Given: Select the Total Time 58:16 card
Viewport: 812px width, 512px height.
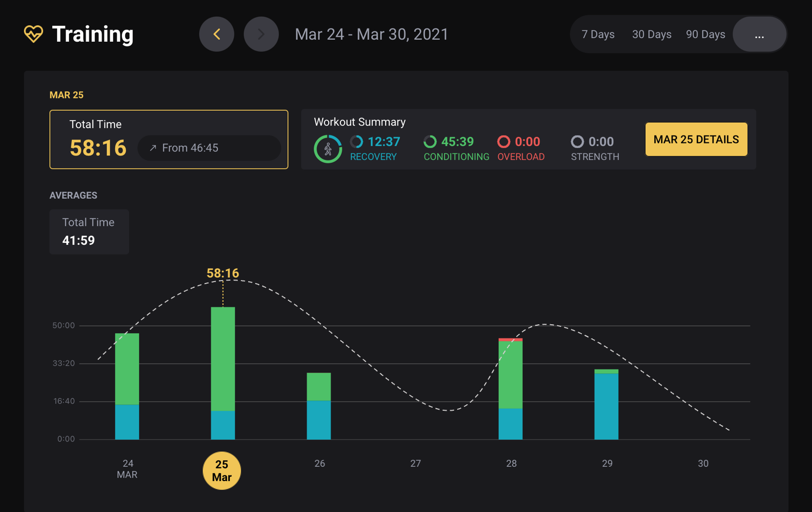Looking at the screenshot, I should [168, 140].
